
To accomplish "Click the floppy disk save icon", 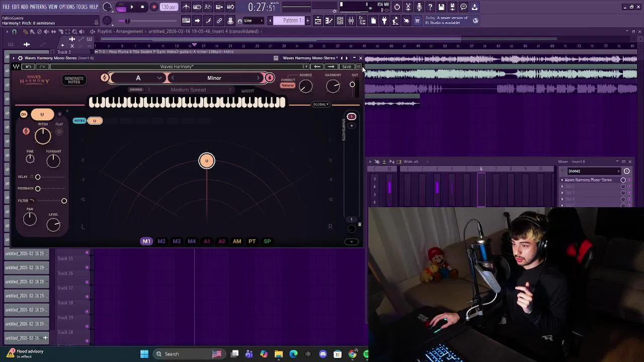I will click(x=441, y=7).
